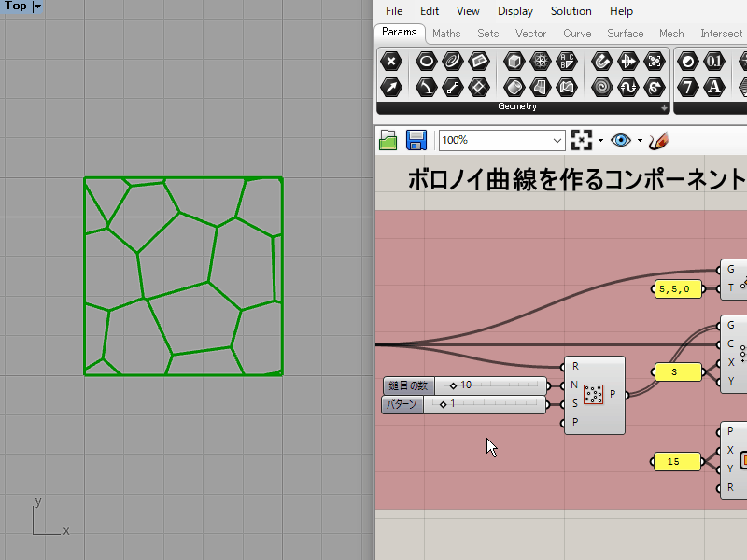Select the Box geometry parameter icon
Screen dimensions: 747x560
click(x=513, y=61)
